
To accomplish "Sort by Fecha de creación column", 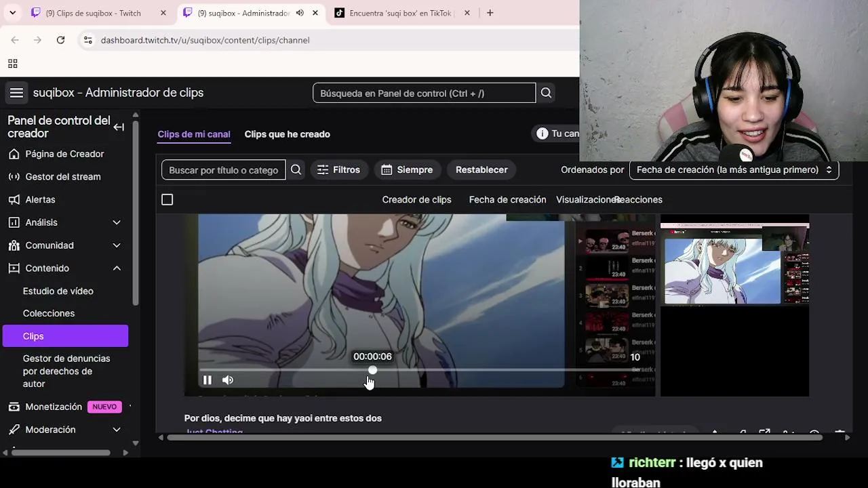I will [x=507, y=199].
